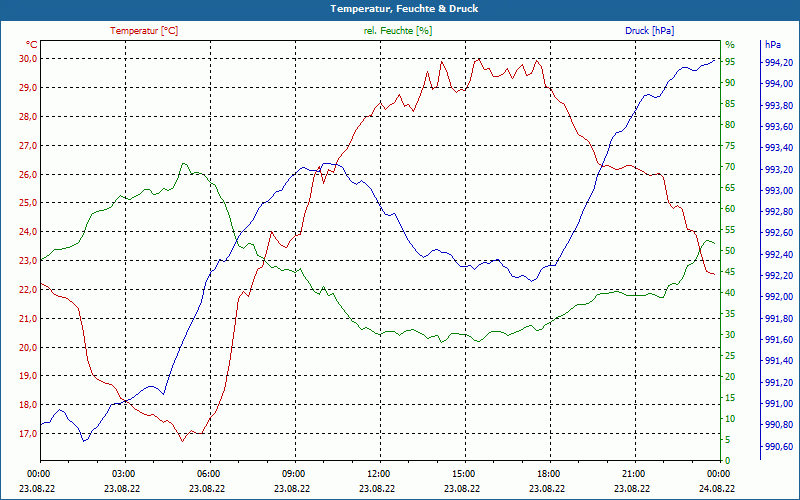Click the 75 humidity axis tick label
Screen dimensions: 800x500
[x=730, y=146]
